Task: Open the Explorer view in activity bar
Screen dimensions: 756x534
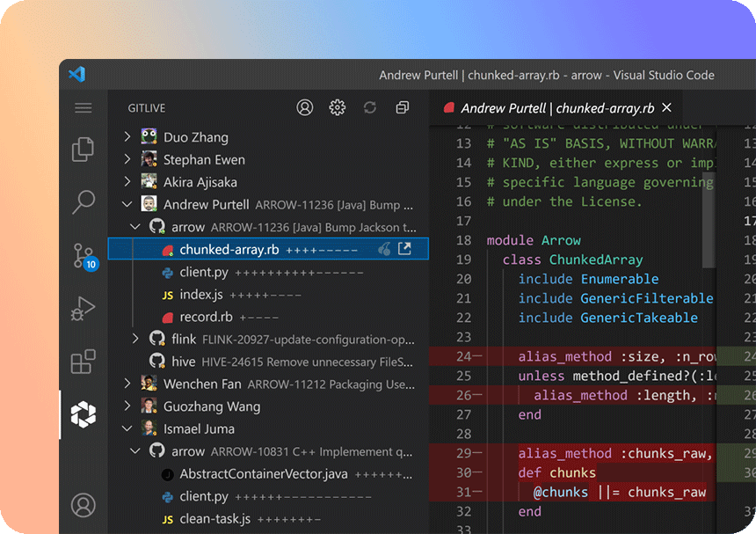Action: 84,150
